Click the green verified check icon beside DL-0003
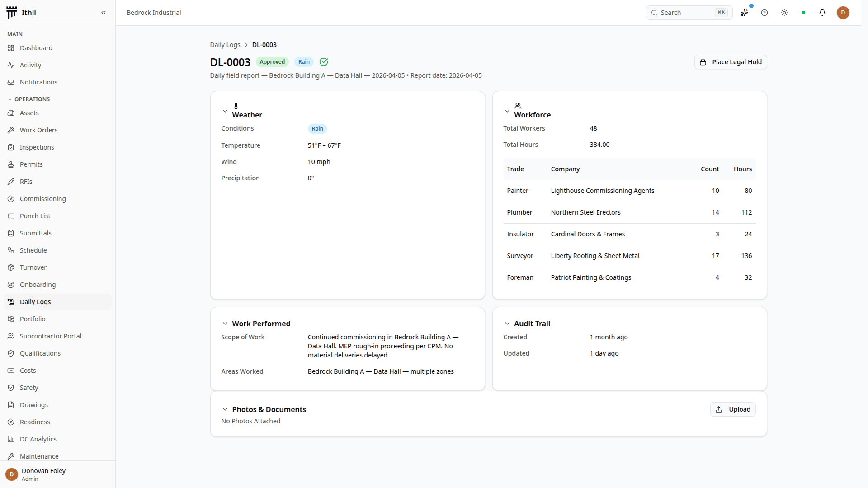 point(324,62)
